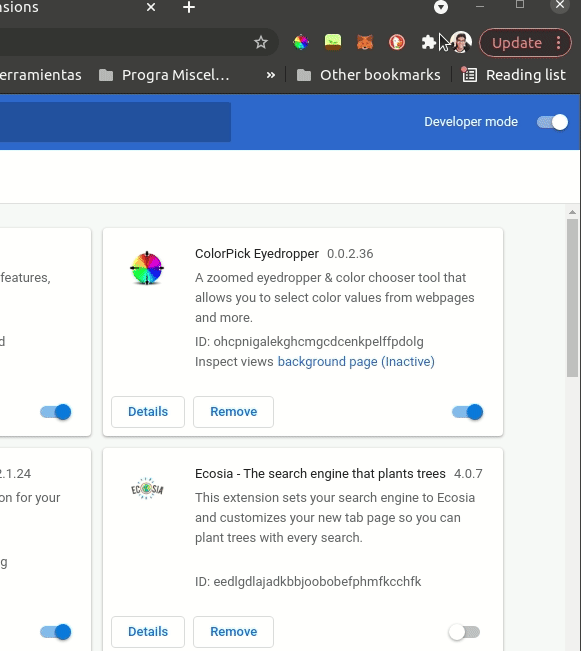Disable the ColorPick Eyedropper extension toggle
The width and height of the screenshot is (581, 651).
(x=468, y=412)
